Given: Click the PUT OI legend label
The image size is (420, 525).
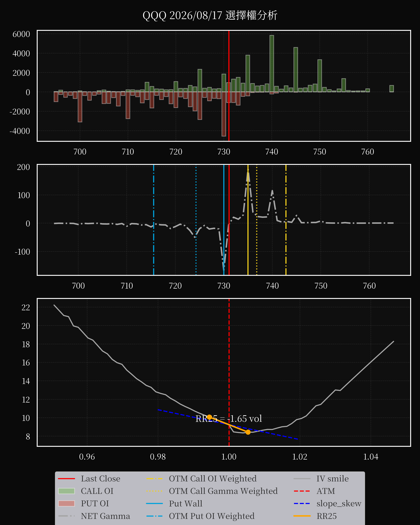Looking at the screenshot, I should pyautogui.click(x=95, y=503).
